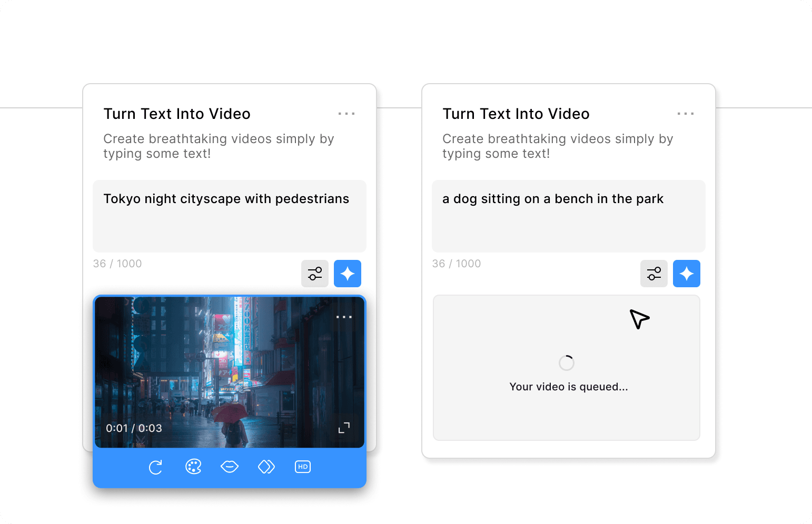Click the right card's Turn Text Into Video title
The width and height of the screenshot is (812, 524).
(516, 114)
